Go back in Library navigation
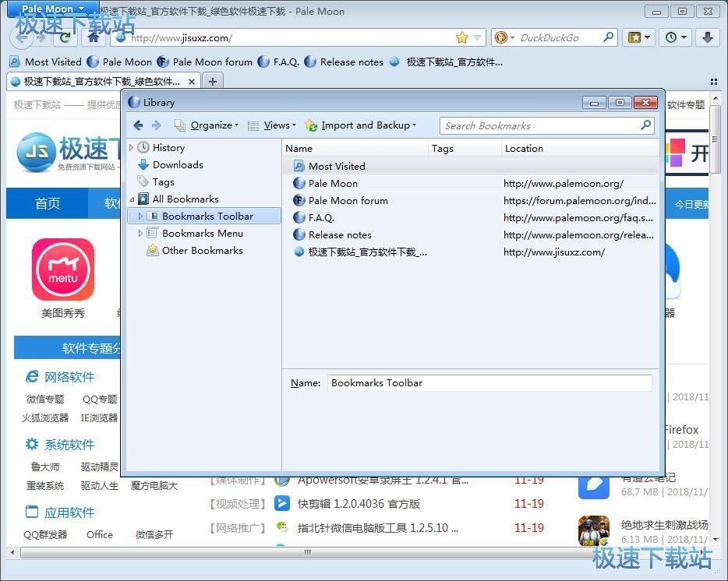 (138, 125)
